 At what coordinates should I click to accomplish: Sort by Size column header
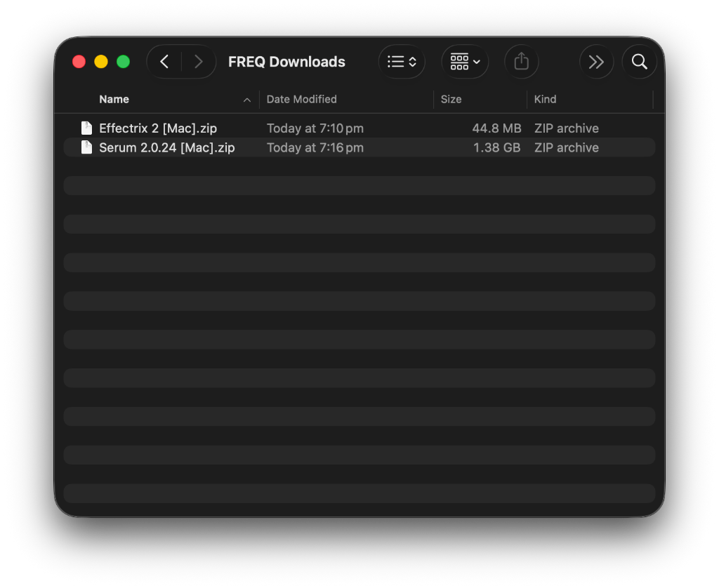[451, 99]
